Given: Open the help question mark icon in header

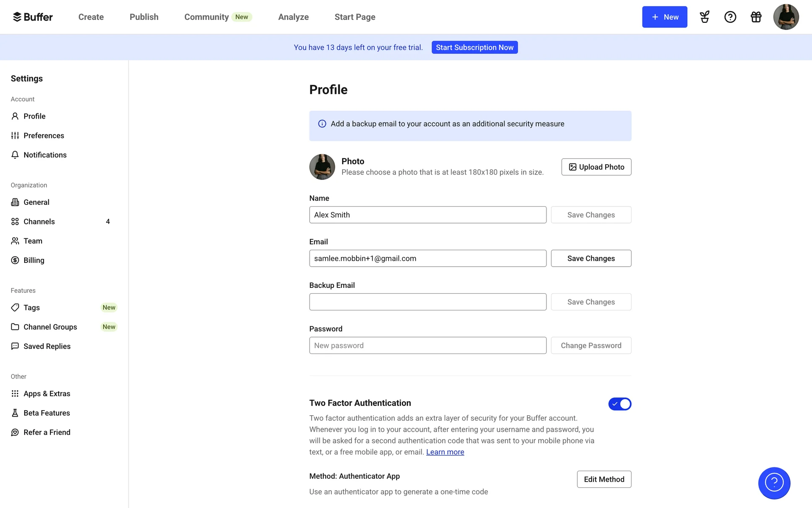Looking at the screenshot, I should click(x=730, y=17).
